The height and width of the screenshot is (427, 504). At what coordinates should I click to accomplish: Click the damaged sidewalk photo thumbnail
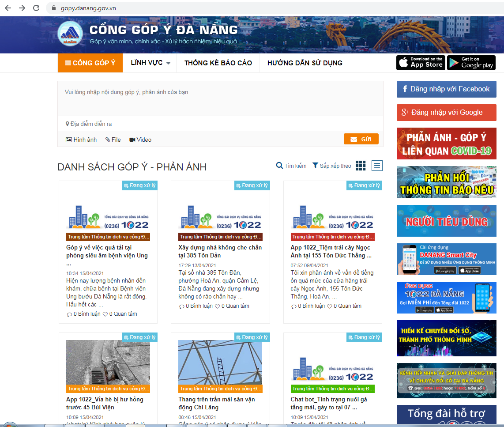pyautogui.click(x=108, y=363)
